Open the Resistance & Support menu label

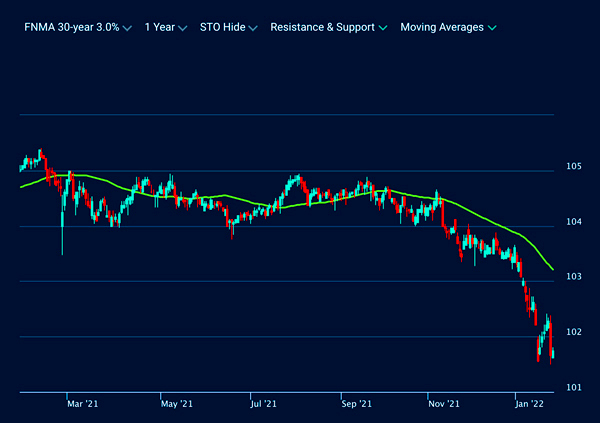pos(322,27)
